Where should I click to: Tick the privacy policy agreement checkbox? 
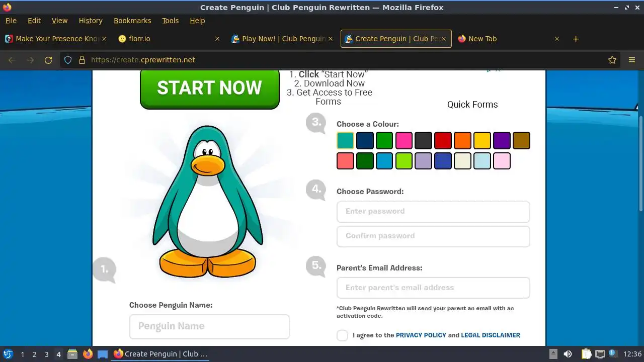tap(342, 335)
